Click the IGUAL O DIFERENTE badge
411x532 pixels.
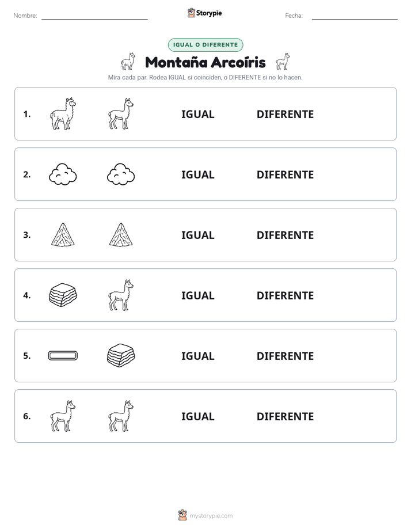[x=205, y=45]
